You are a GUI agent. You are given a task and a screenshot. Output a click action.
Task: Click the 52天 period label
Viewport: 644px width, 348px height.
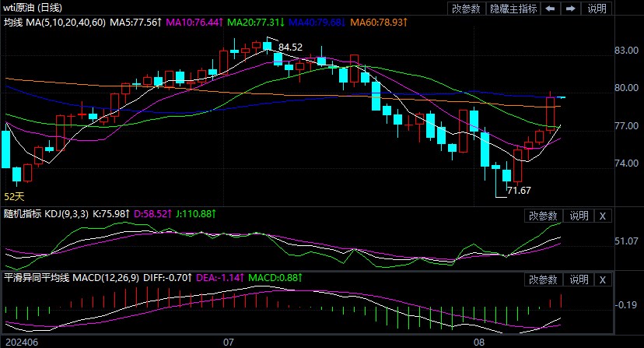point(14,197)
